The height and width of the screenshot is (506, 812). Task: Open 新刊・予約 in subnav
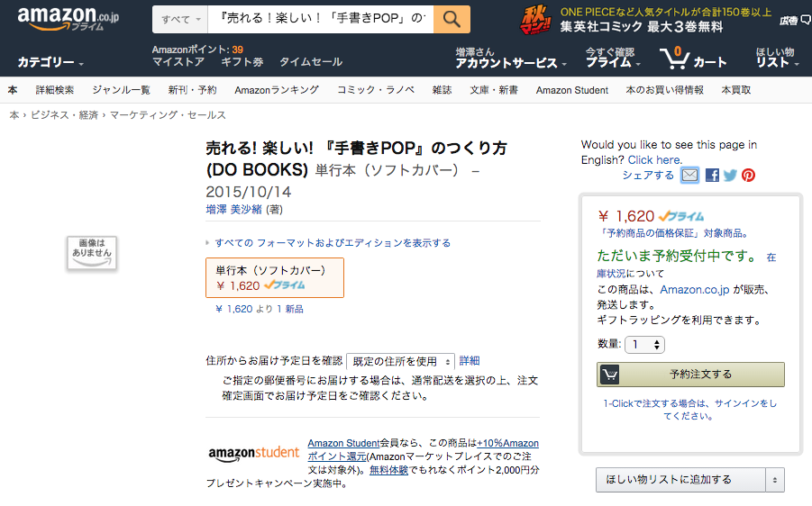click(x=192, y=90)
